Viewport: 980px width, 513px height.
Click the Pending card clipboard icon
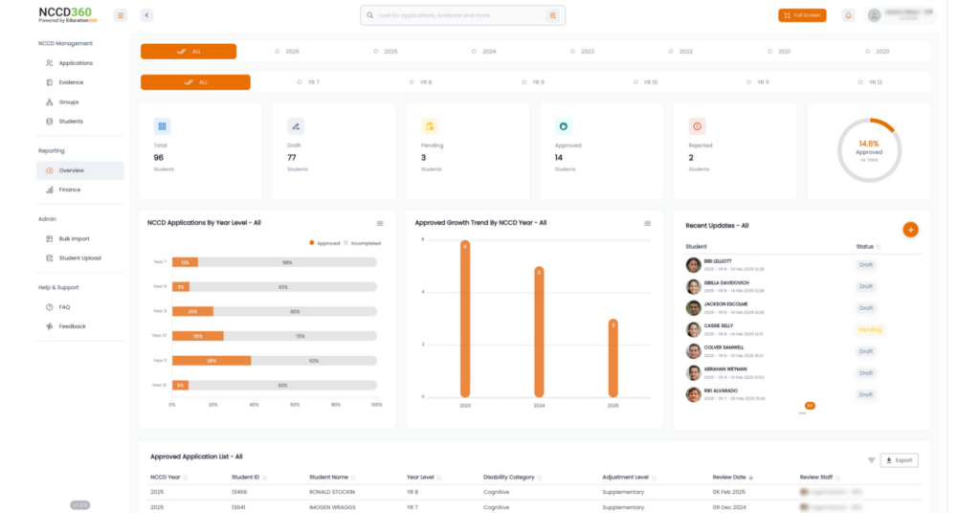pyautogui.click(x=430, y=125)
